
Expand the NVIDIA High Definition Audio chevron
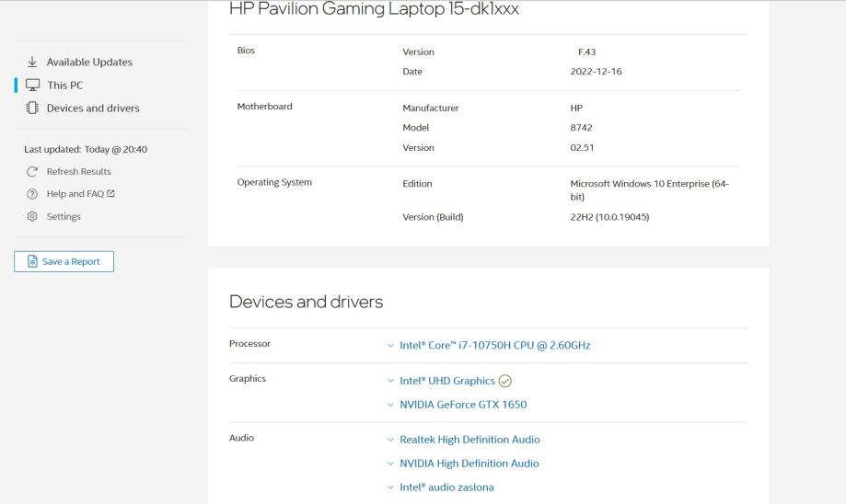(391, 464)
